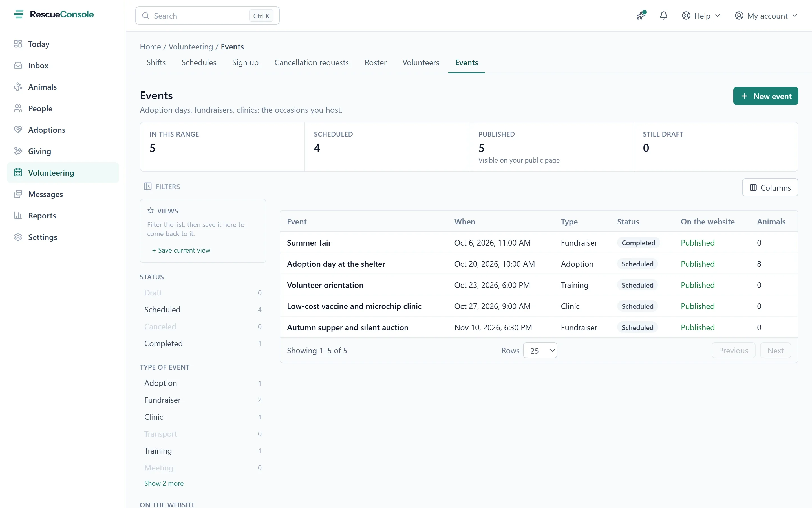Sort by the When column header
This screenshot has height=508, width=812.
(x=464, y=222)
